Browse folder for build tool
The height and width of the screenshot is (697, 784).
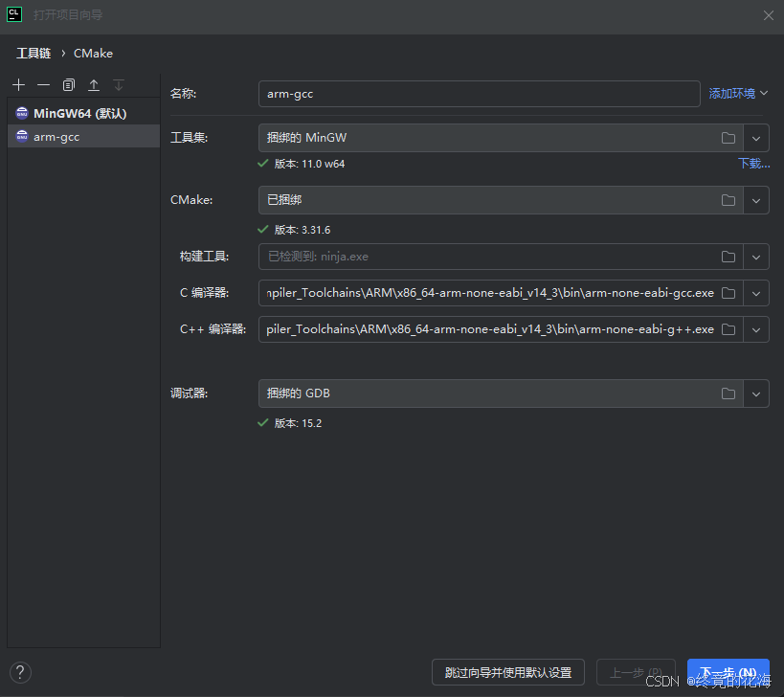(728, 257)
